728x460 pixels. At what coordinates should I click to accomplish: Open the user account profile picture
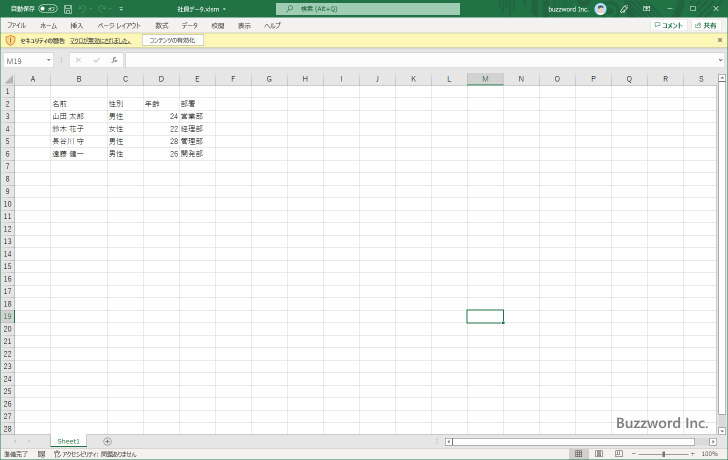coord(600,8)
